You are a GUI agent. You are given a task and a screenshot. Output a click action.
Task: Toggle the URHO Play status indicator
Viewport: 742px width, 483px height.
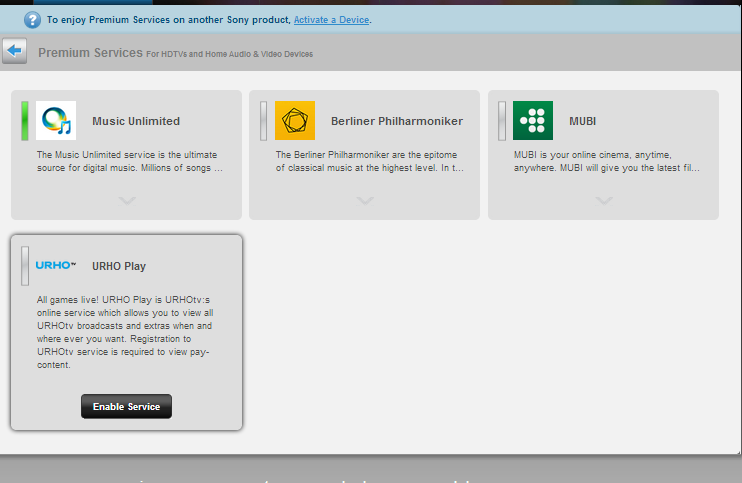tap(25, 266)
